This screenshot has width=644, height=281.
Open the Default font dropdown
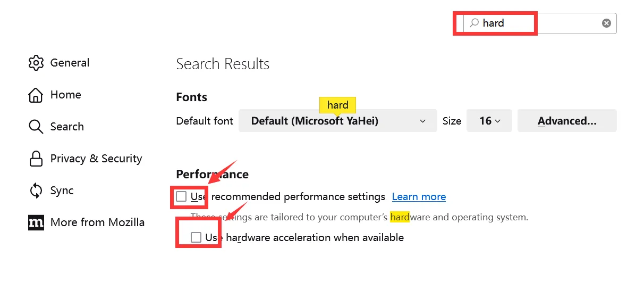pos(337,121)
